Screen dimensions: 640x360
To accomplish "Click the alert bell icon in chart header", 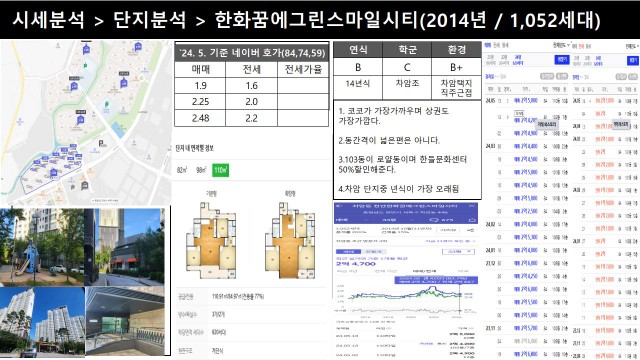I will point(472,220).
